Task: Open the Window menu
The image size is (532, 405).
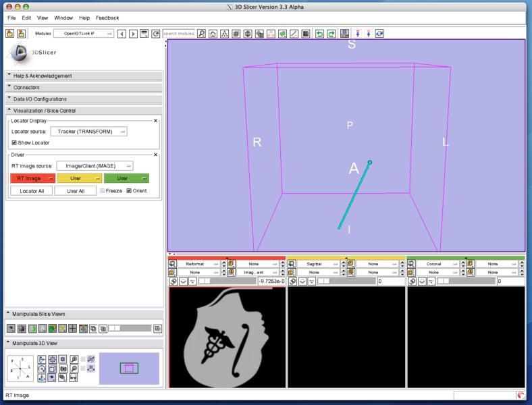Action: click(63, 18)
